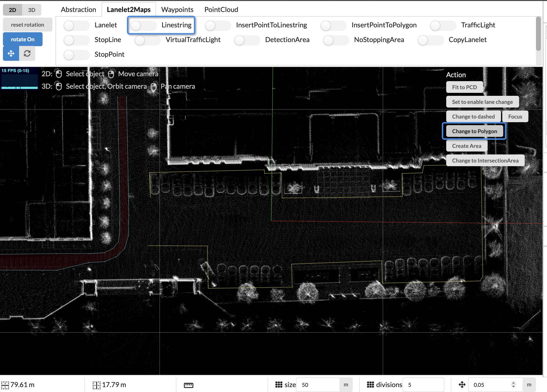Switch to 2D view mode
Viewport: 547px width, 392px height.
[x=12, y=10]
